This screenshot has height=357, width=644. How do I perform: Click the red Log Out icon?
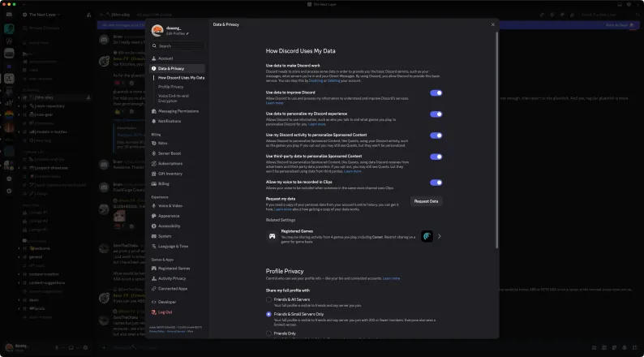coord(154,312)
